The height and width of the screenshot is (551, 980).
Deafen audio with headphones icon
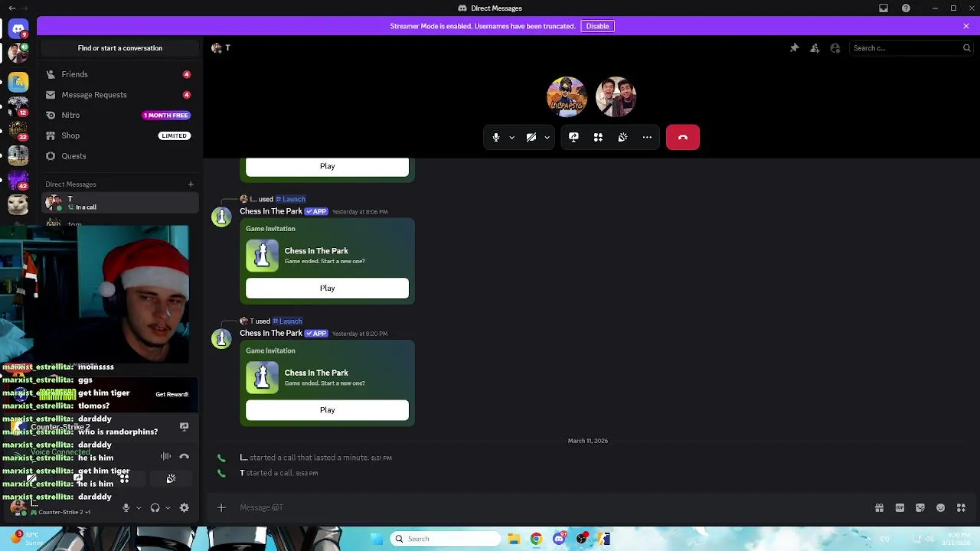155,507
